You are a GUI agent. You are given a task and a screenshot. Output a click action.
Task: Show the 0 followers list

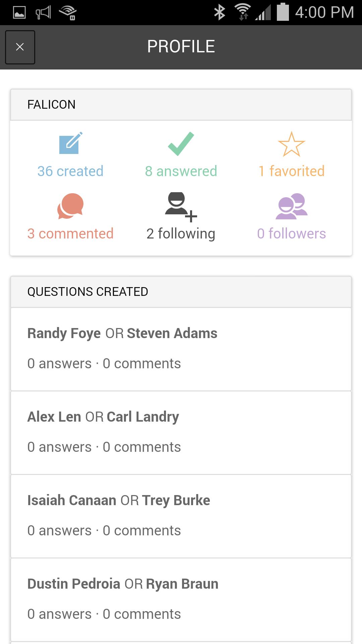coord(292,233)
